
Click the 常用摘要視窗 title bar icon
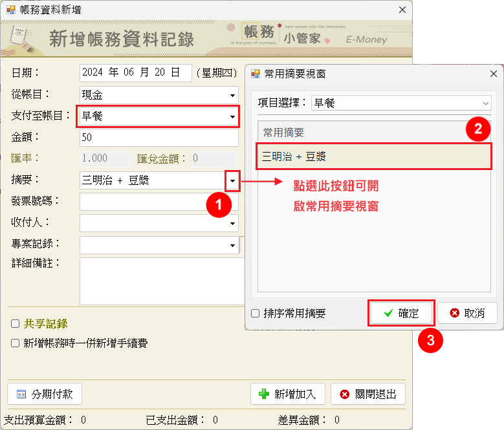click(256, 74)
